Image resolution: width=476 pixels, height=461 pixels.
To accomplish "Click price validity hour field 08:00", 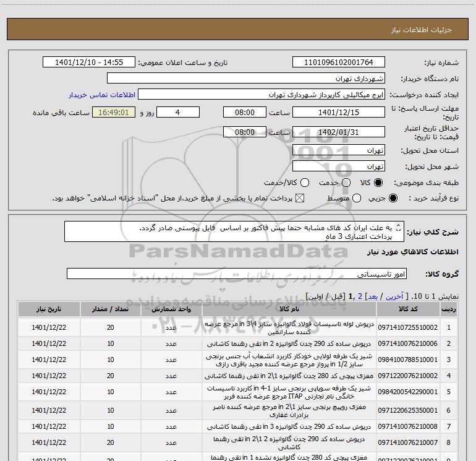I will [x=245, y=132].
